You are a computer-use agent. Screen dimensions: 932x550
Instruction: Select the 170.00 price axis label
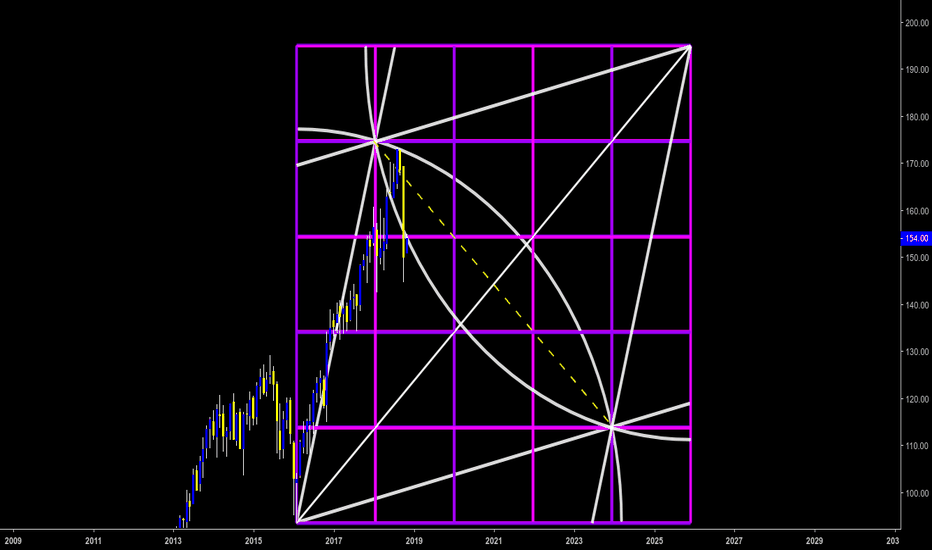[x=917, y=164]
